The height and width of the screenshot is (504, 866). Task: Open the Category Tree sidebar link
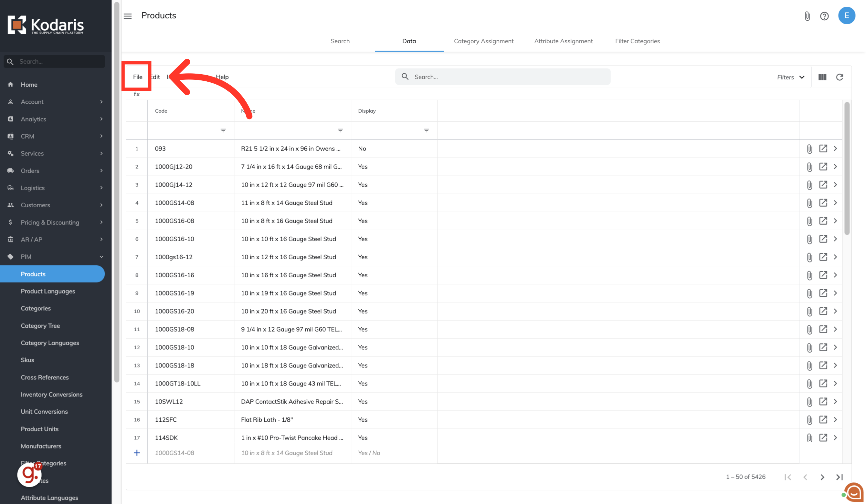click(40, 325)
